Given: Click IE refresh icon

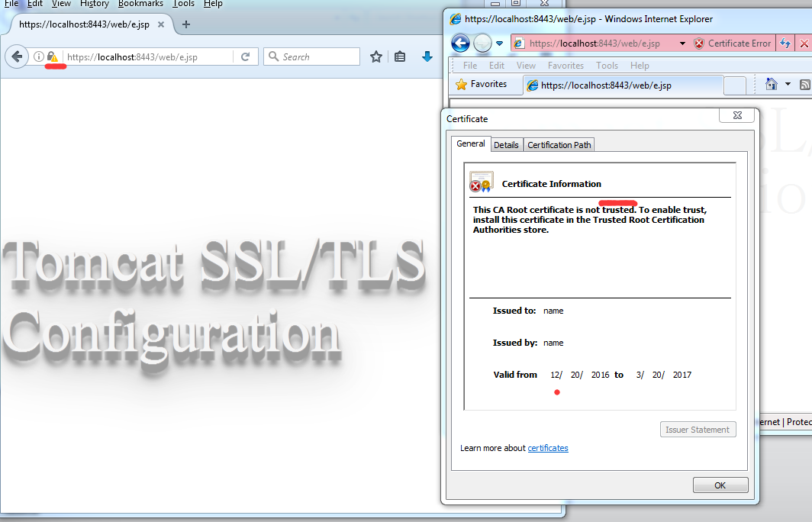Looking at the screenshot, I should tap(785, 43).
